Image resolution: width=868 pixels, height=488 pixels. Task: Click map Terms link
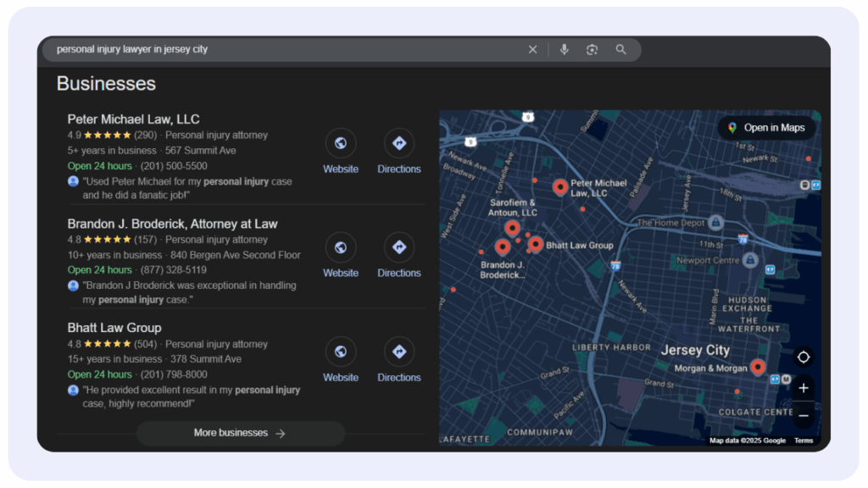pyautogui.click(x=804, y=441)
